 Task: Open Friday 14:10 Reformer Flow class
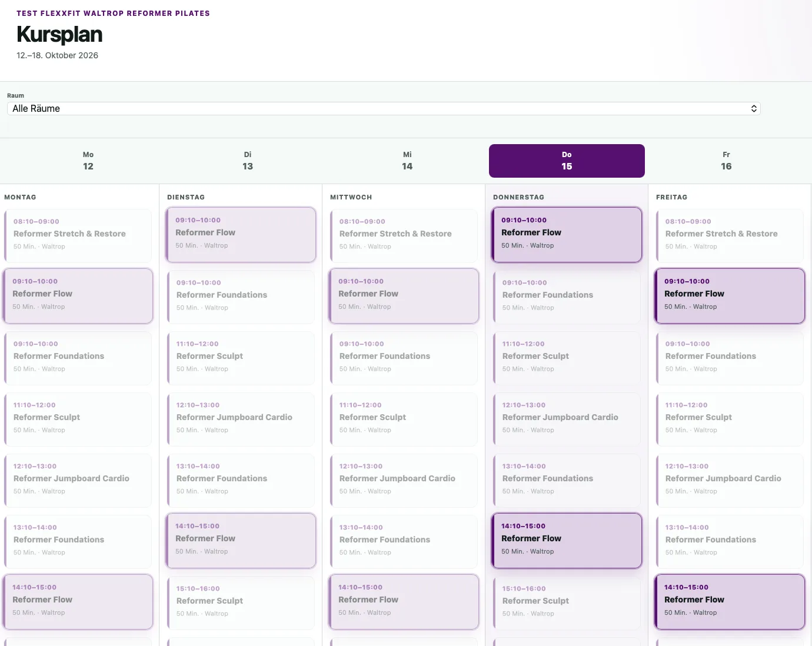click(730, 602)
